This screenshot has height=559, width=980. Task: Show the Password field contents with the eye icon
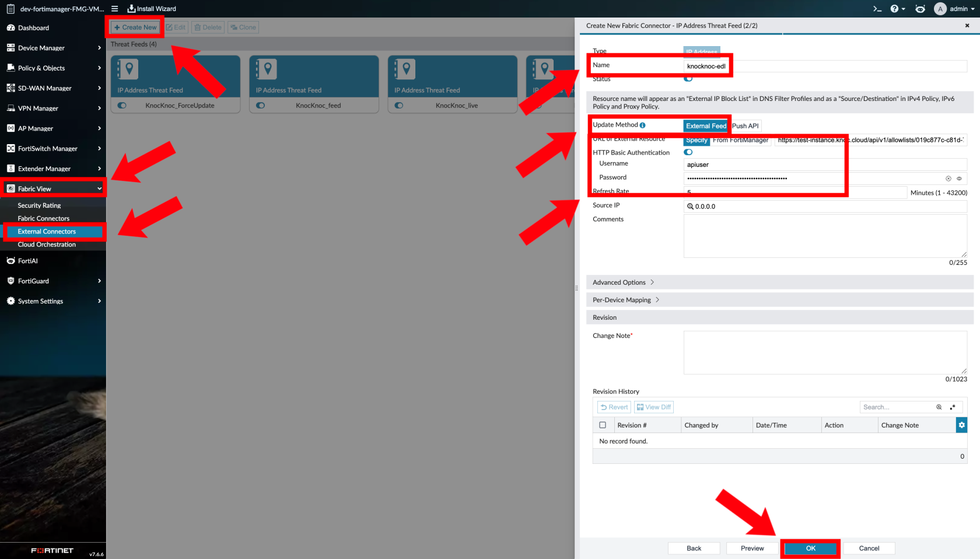[x=959, y=178]
